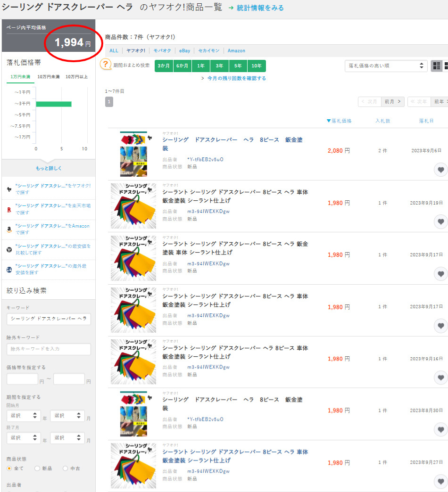The height and width of the screenshot is (492, 448).
Task: Click the 3か月 period search button
Action: pyautogui.click(x=164, y=66)
